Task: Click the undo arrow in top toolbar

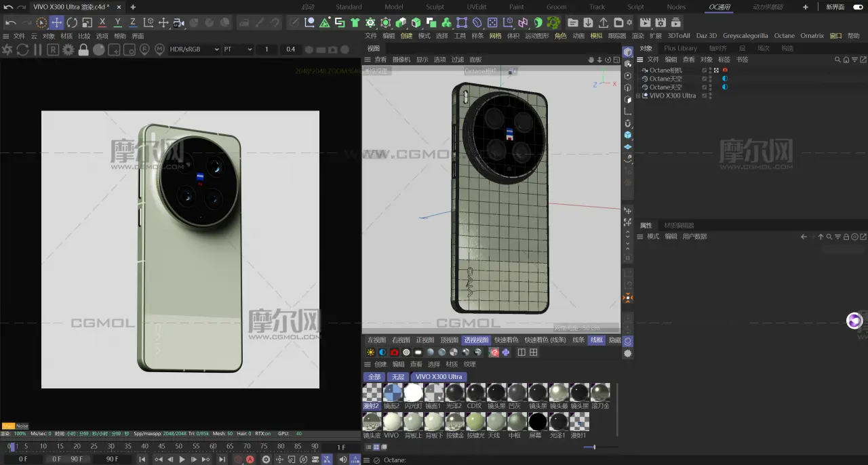Action: click(10, 22)
